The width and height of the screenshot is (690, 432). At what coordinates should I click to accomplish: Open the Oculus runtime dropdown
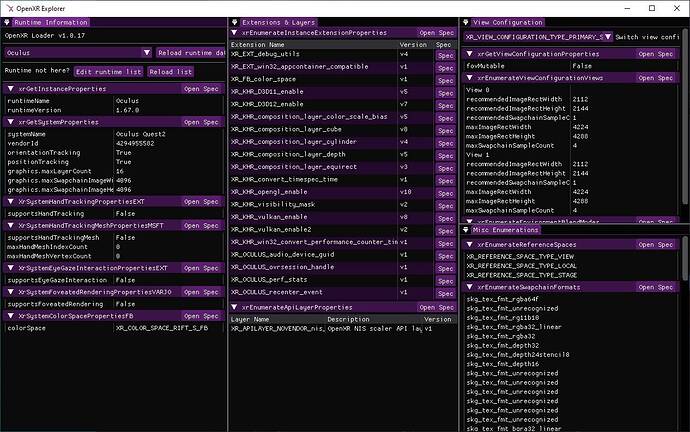coord(78,53)
